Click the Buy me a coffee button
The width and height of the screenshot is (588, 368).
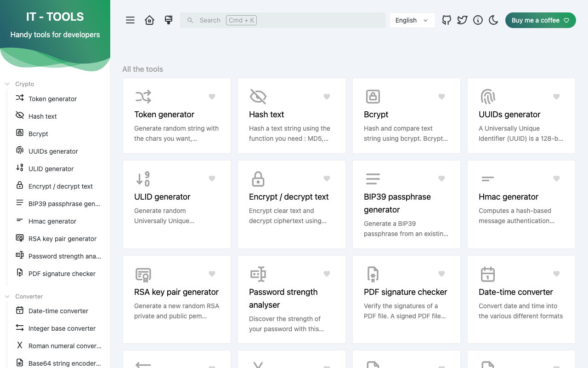[540, 20]
